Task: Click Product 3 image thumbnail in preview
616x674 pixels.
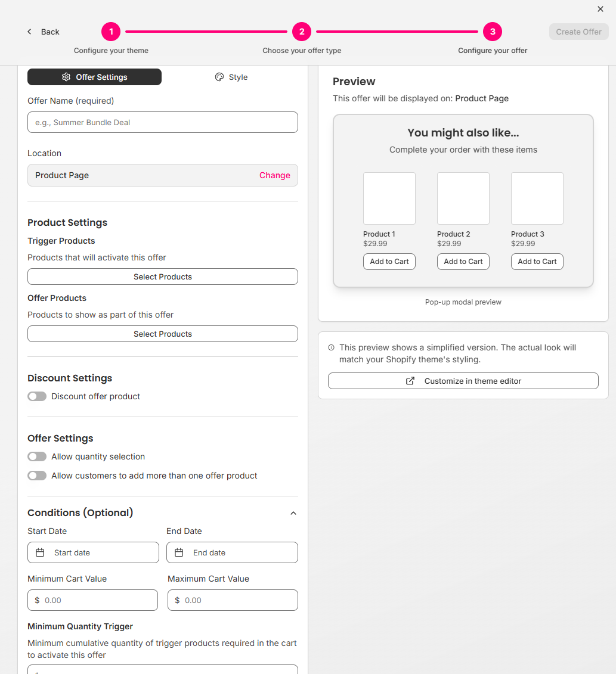Action: point(537,198)
